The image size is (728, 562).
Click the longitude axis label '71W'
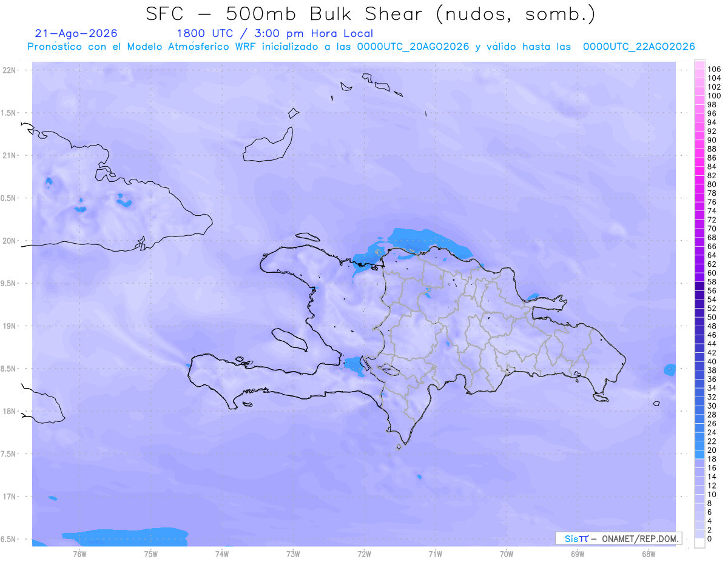point(435,554)
